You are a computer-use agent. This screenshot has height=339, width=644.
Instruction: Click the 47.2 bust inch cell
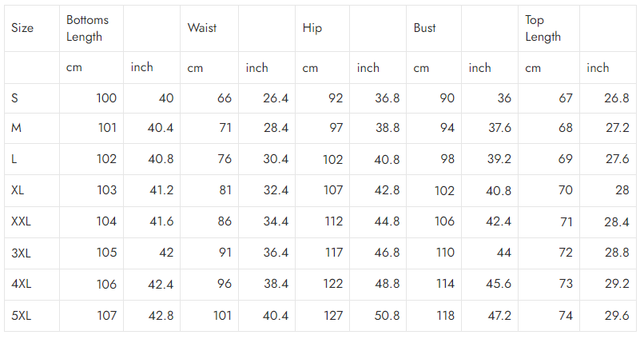499,315
